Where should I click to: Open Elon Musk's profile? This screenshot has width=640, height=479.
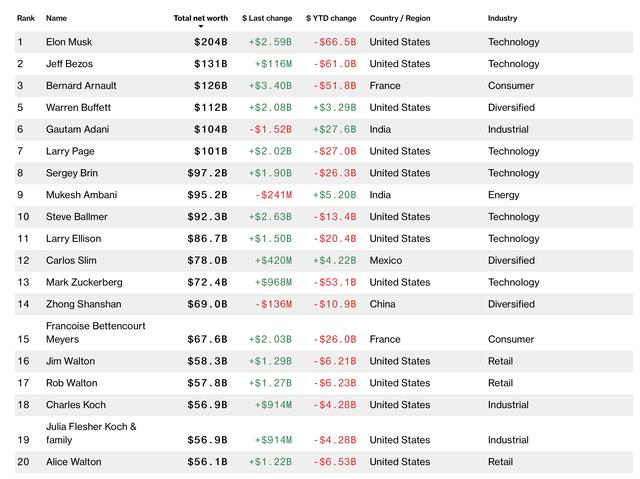point(69,42)
